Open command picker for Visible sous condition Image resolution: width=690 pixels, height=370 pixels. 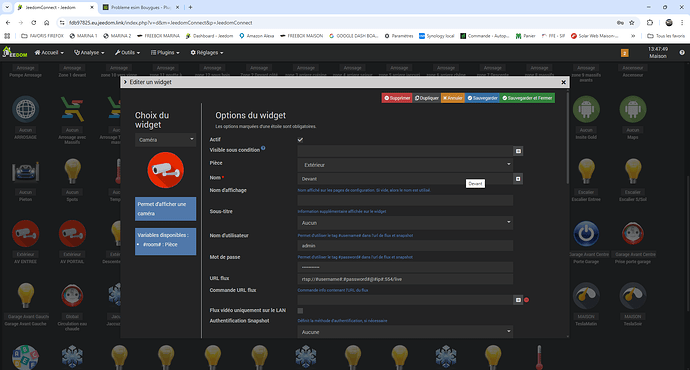click(x=518, y=151)
